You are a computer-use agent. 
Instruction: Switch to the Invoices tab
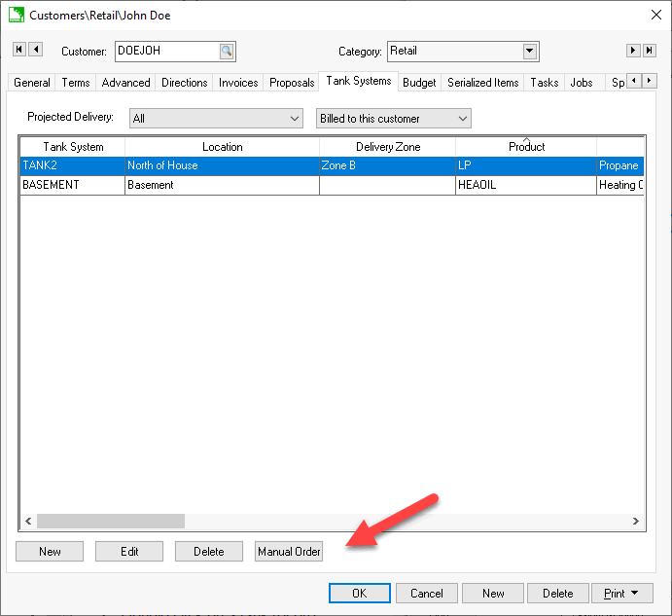click(239, 83)
